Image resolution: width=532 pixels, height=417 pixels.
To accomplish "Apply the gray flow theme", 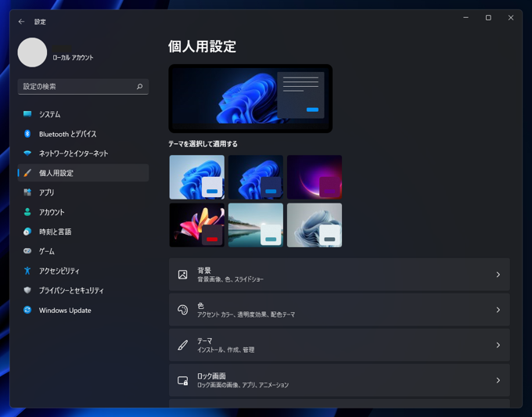I will (x=315, y=225).
